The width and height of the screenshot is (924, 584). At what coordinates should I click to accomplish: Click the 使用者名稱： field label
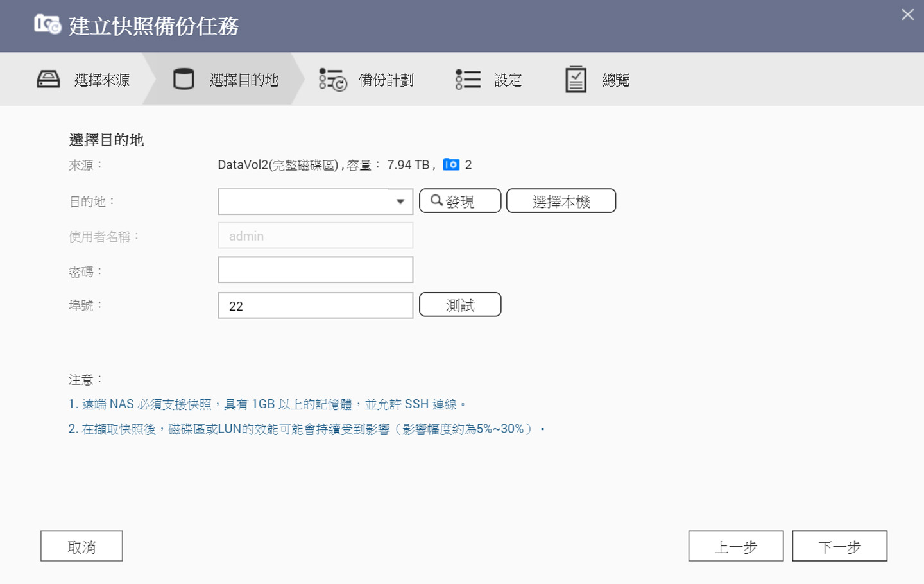pos(105,237)
